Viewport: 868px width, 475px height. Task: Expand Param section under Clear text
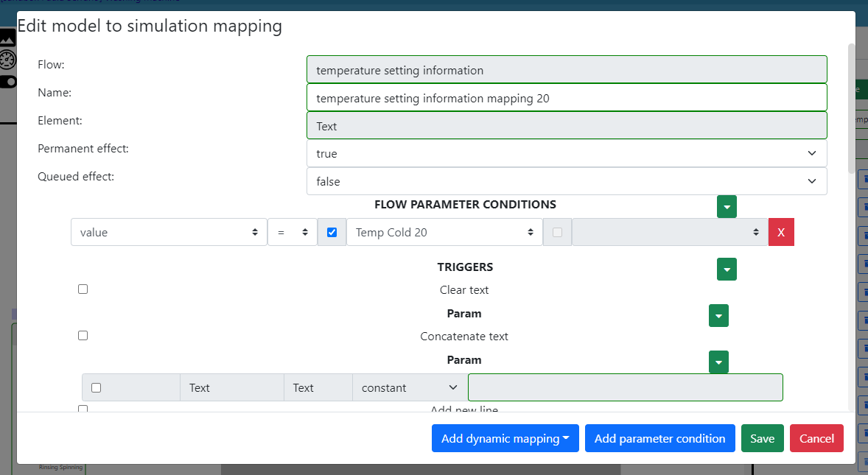click(718, 316)
